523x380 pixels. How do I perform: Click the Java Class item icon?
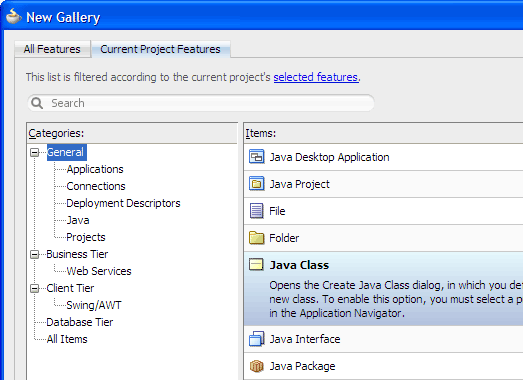pyautogui.click(x=256, y=265)
